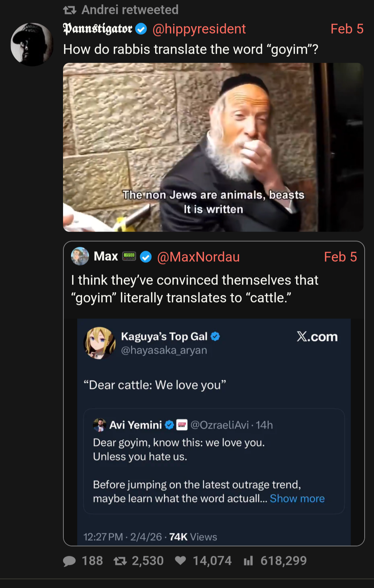Screen dimensions: 374x588
Task: Click the pager emoji beside Max's name
Action: [x=129, y=256]
